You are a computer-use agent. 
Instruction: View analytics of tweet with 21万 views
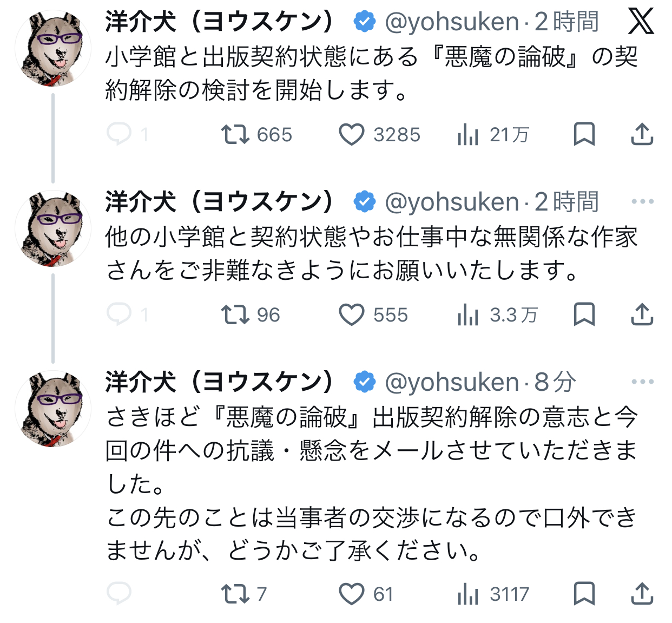coord(468,134)
